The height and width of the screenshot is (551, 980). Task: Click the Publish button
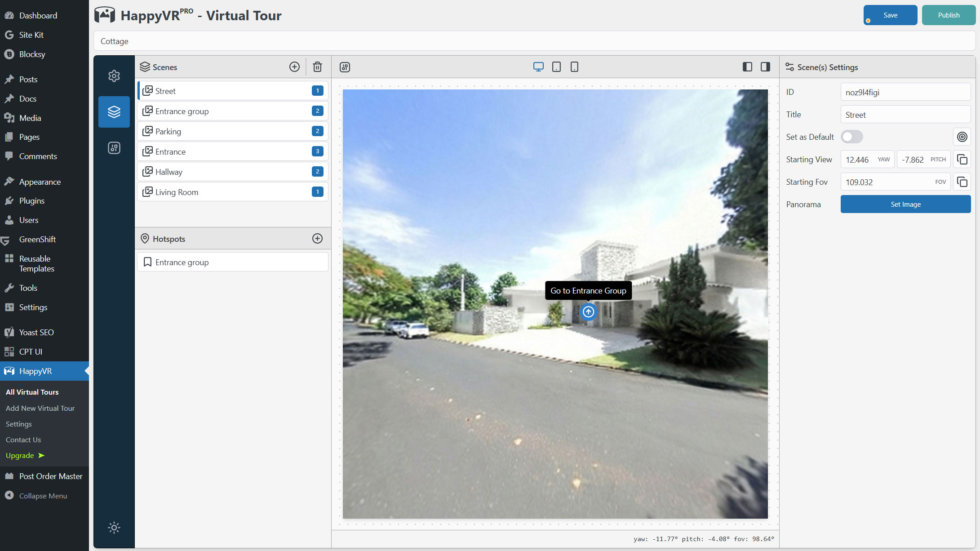coord(949,15)
